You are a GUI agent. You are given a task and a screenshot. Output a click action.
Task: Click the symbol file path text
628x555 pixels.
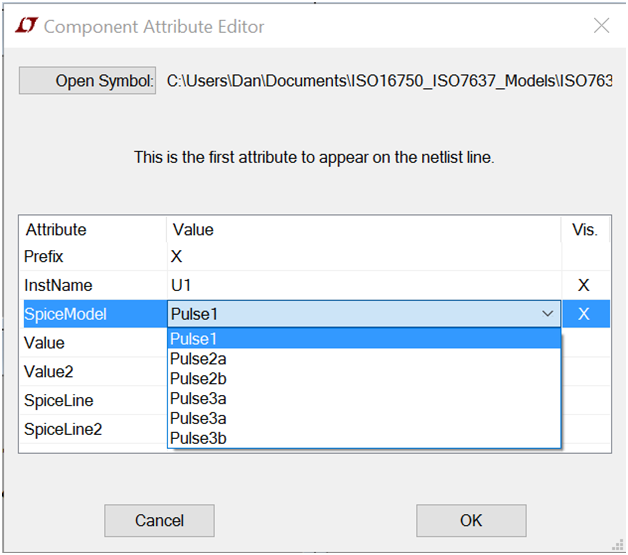[389, 80]
